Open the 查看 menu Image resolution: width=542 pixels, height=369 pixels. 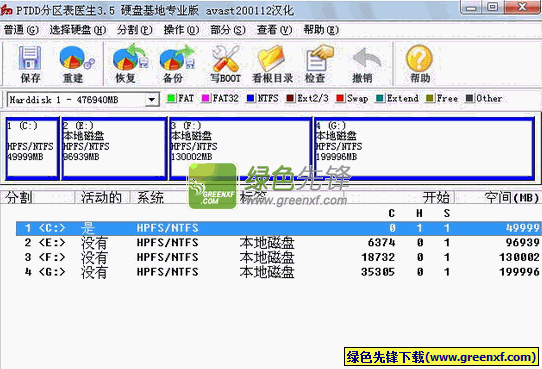coord(274,30)
